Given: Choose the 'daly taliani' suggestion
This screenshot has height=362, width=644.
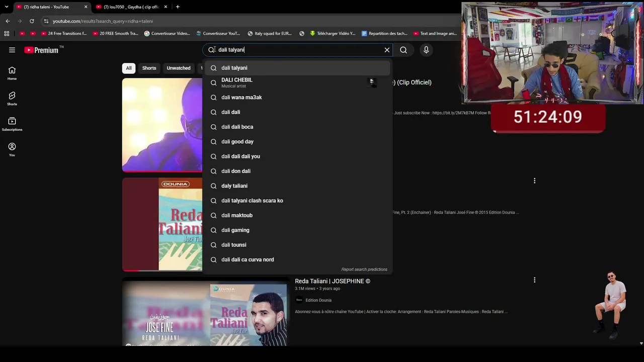Looking at the screenshot, I should 297,186.
